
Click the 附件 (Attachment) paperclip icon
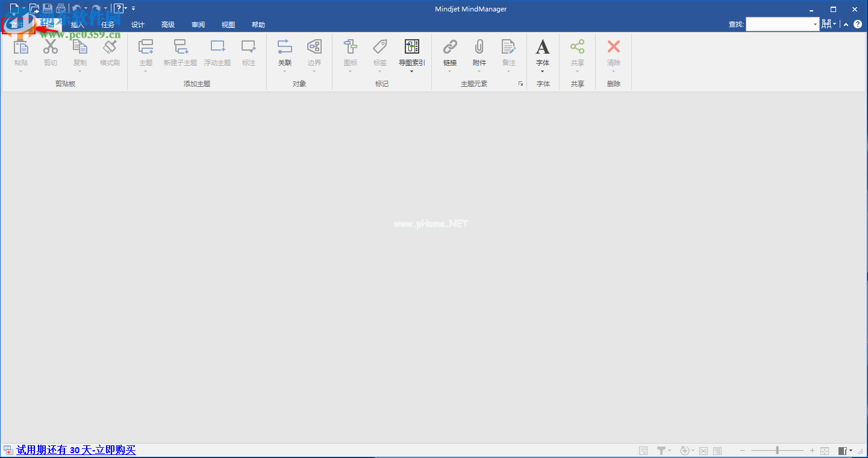click(479, 46)
